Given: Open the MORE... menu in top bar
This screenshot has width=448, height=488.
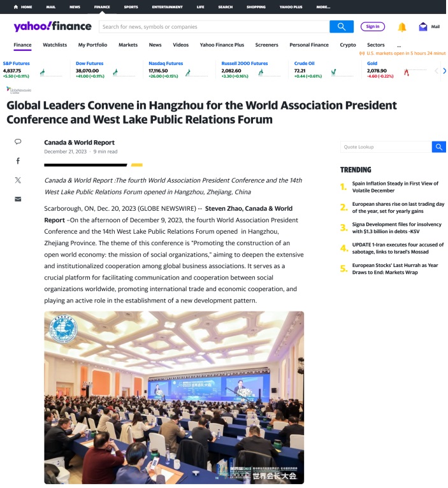Looking at the screenshot, I should (x=323, y=7).
